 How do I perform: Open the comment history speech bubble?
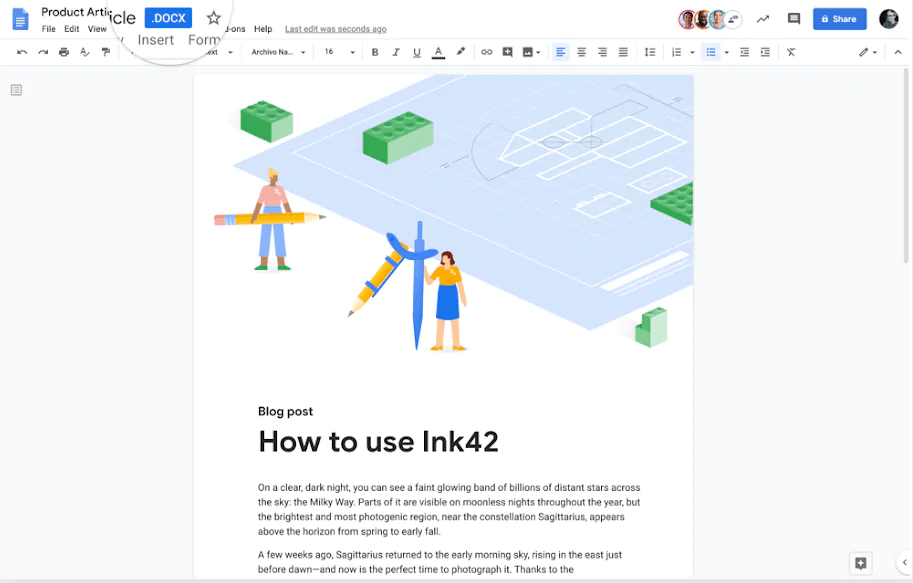(794, 19)
